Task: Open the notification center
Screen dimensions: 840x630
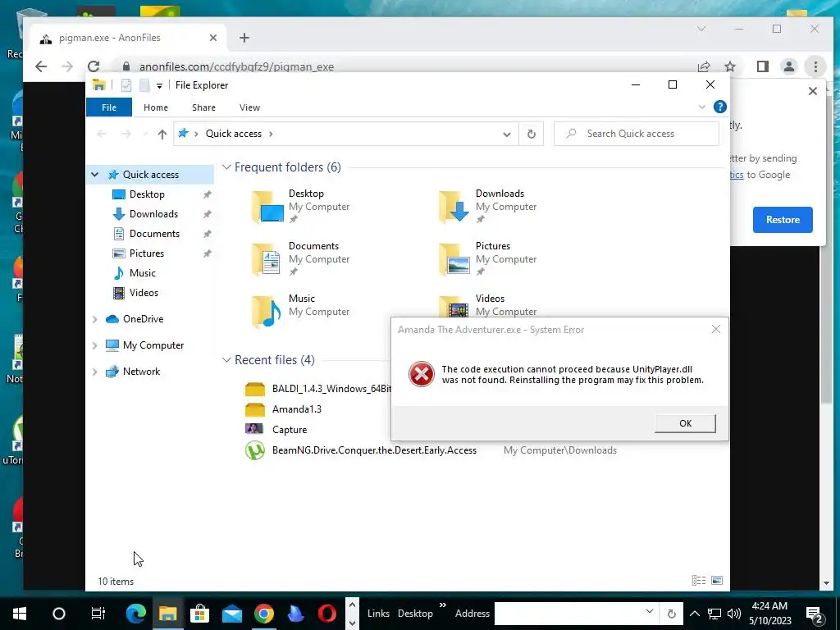Action: pyautogui.click(x=815, y=614)
